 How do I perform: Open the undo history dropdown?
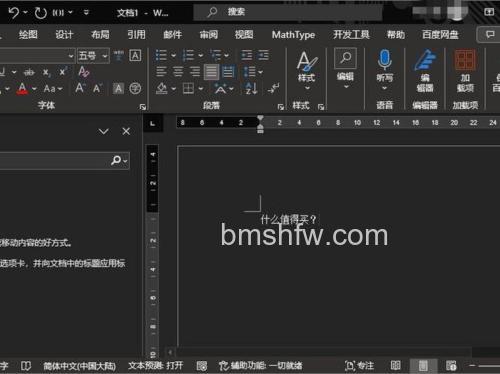25,13
